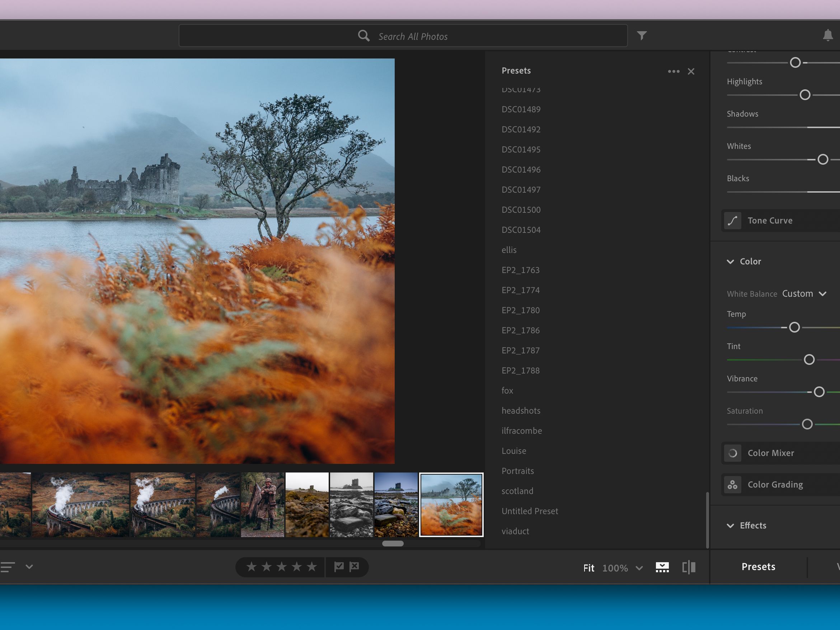Collapse the Effects section
This screenshot has height=630, width=840.
[x=730, y=526]
